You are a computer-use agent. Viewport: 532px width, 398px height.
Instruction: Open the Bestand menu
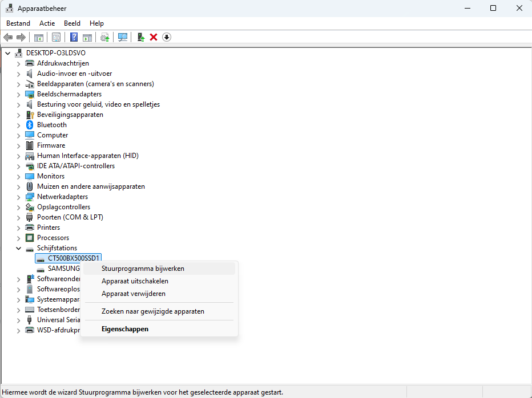tap(18, 23)
